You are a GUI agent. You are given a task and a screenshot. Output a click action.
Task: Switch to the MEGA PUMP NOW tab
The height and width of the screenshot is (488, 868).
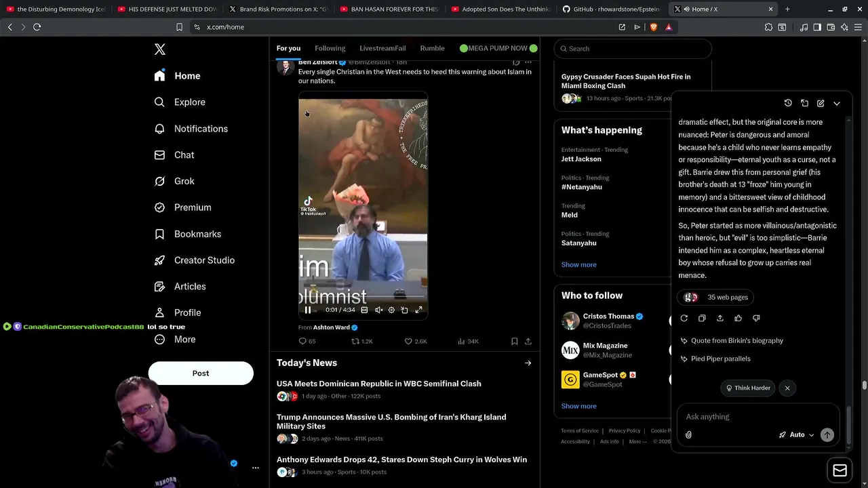498,48
